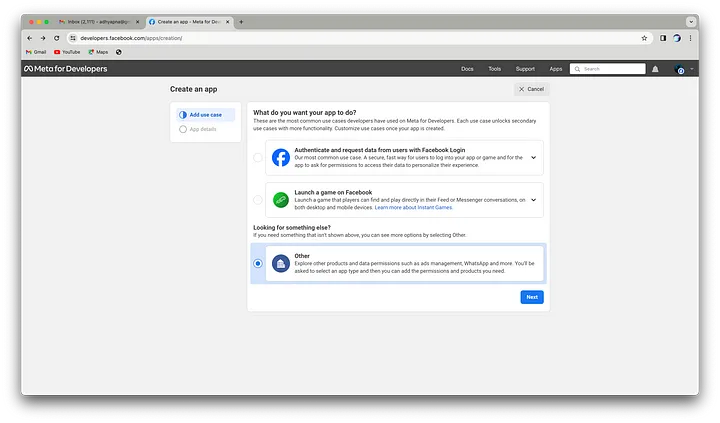Open the Gmail bookmark
Image resolution: width=720 pixels, height=423 pixels.
click(36, 52)
